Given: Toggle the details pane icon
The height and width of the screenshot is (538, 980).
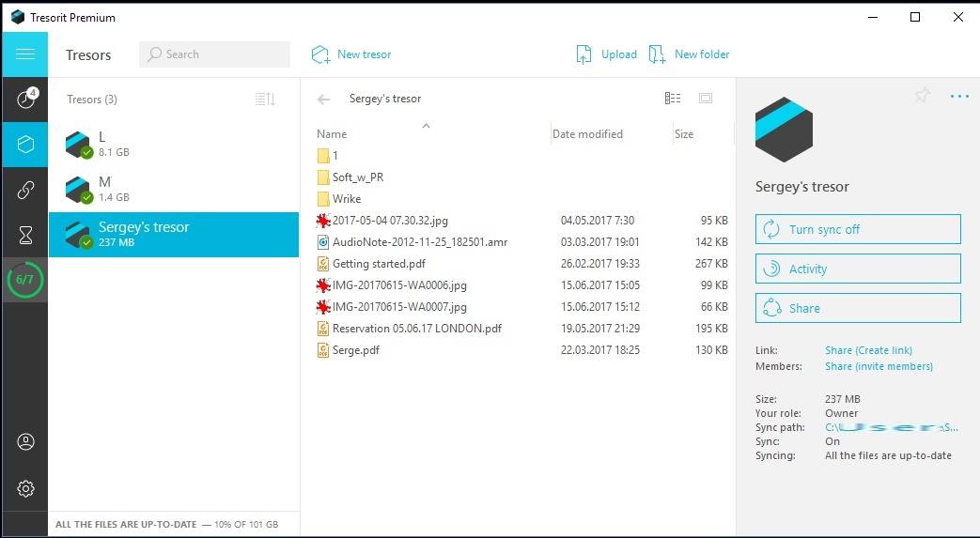Looking at the screenshot, I should (x=706, y=98).
